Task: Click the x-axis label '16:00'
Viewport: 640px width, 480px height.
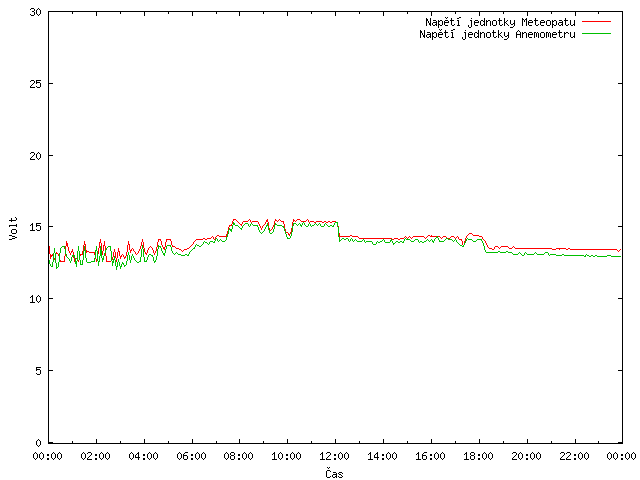Action: (x=430, y=456)
